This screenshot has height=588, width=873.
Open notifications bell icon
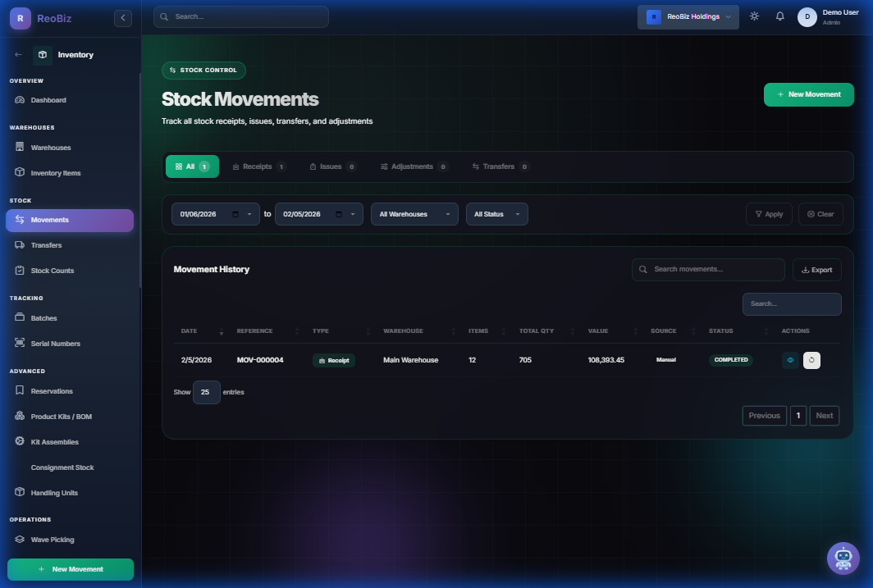coord(779,16)
